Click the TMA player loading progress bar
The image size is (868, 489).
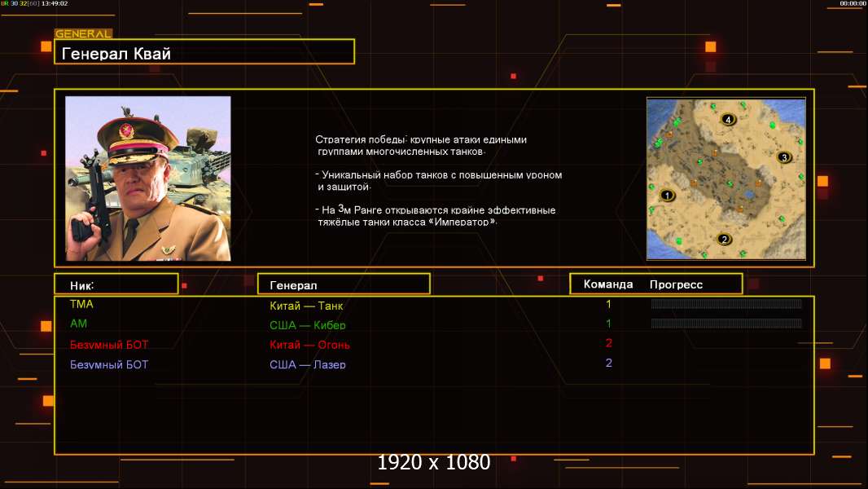[x=726, y=304]
